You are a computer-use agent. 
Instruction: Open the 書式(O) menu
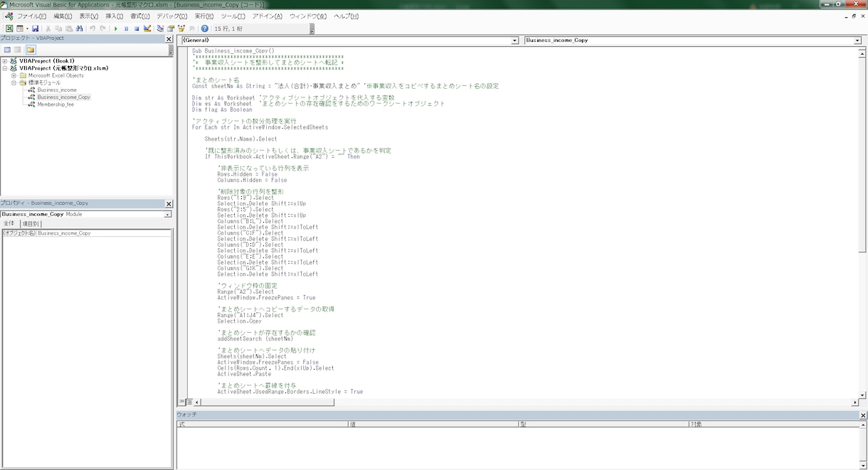(x=140, y=16)
